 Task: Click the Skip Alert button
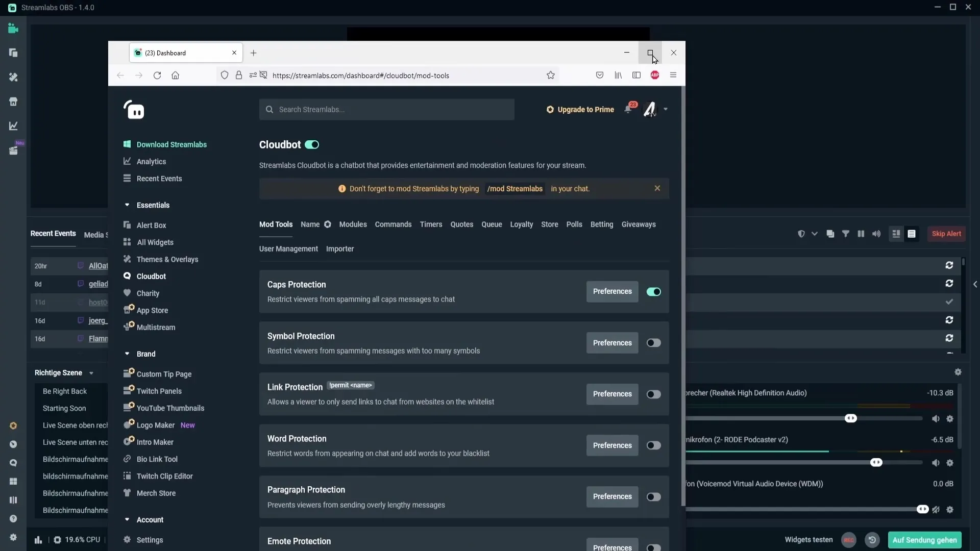coord(946,234)
